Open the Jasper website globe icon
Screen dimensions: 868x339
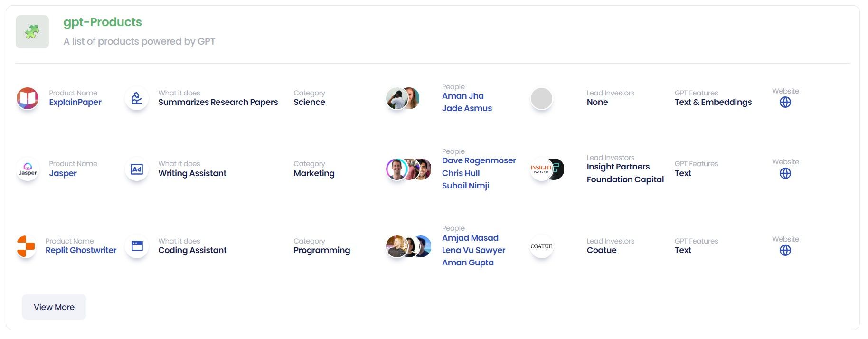click(x=785, y=173)
